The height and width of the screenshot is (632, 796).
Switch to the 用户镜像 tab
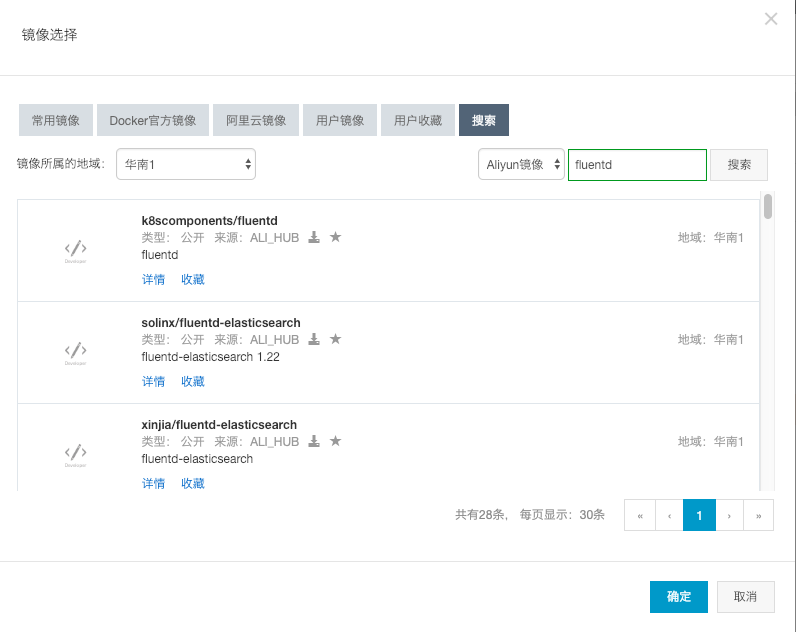point(340,120)
